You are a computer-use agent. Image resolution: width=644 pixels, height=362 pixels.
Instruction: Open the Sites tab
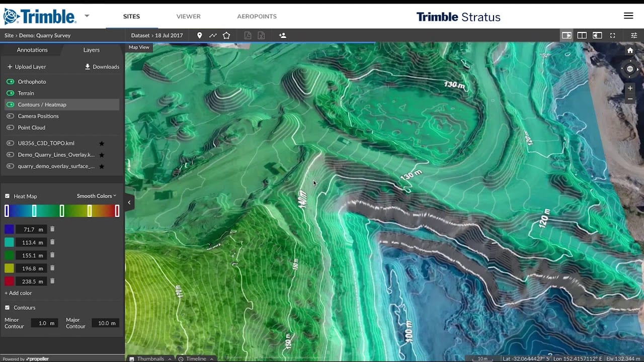pyautogui.click(x=131, y=17)
